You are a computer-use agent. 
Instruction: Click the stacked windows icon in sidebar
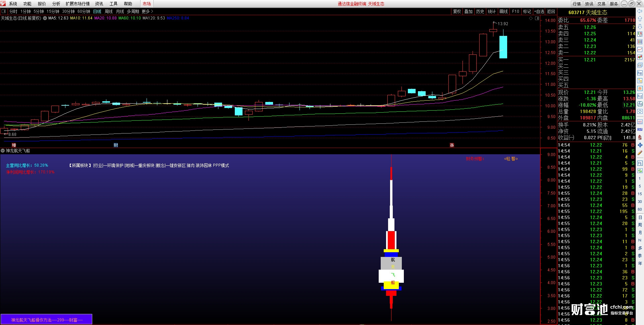coord(640,65)
